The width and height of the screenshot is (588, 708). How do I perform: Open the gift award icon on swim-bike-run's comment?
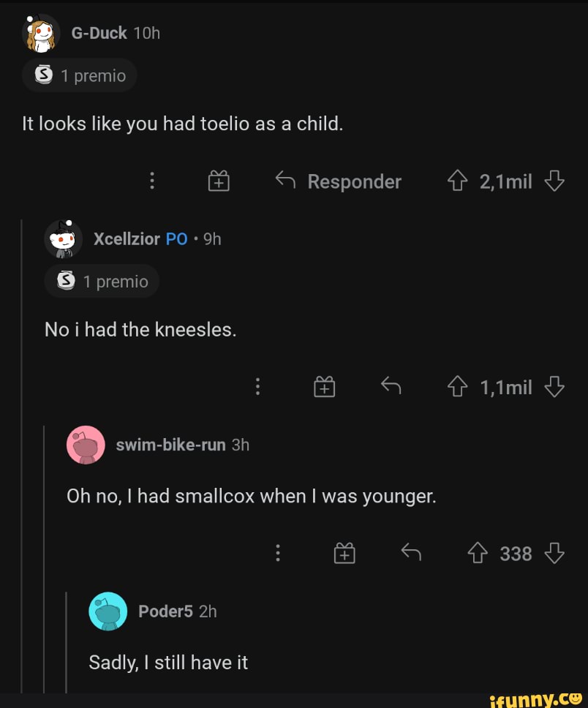click(344, 554)
